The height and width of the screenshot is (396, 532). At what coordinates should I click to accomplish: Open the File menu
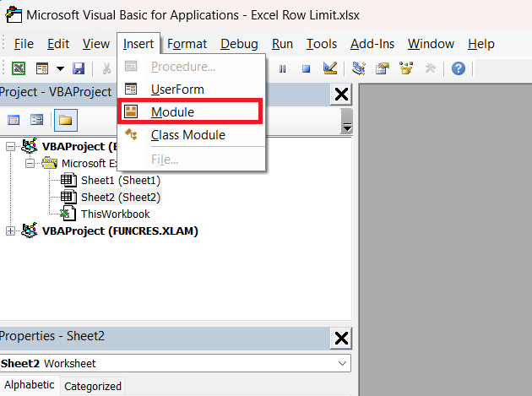[x=24, y=44]
